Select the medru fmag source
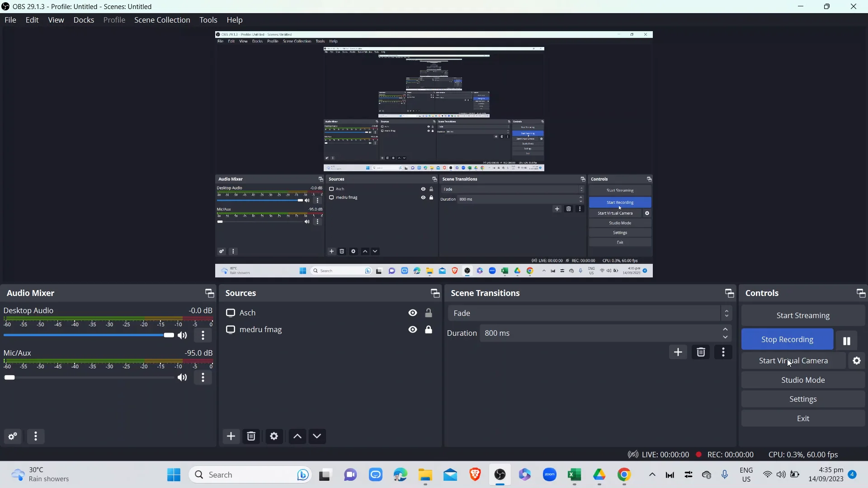 click(x=262, y=330)
